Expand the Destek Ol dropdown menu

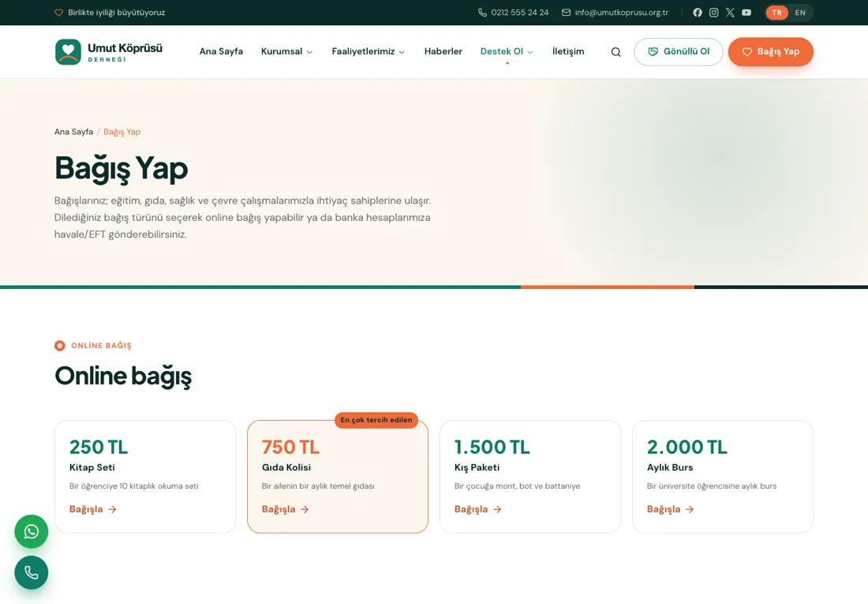(507, 51)
